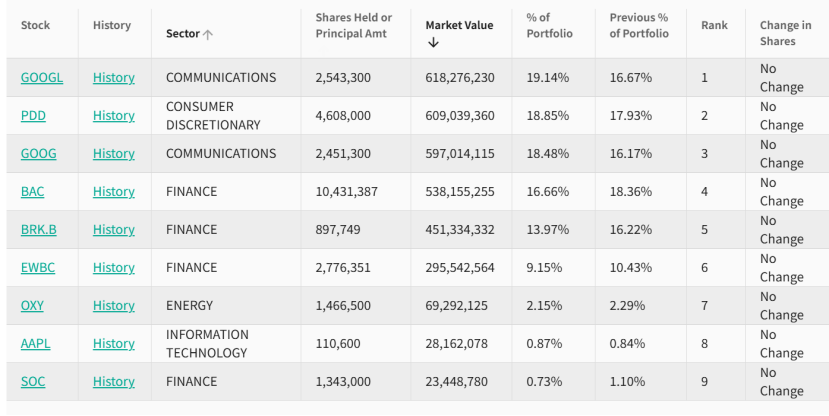Sort by Change in Shares header
This screenshot has height=416, width=829.
[785, 33]
